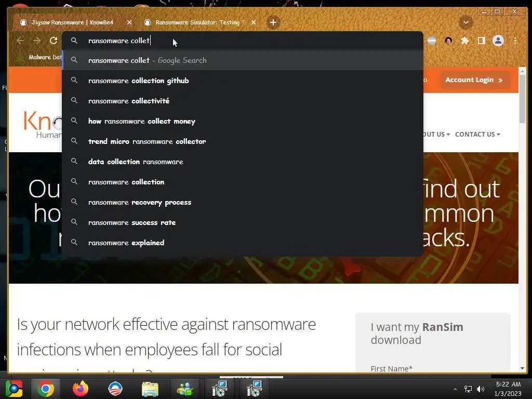This screenshot has width=532, height=399.
Task: Launch Firefox from the taskbar
Action: click(x=81, y=389)
